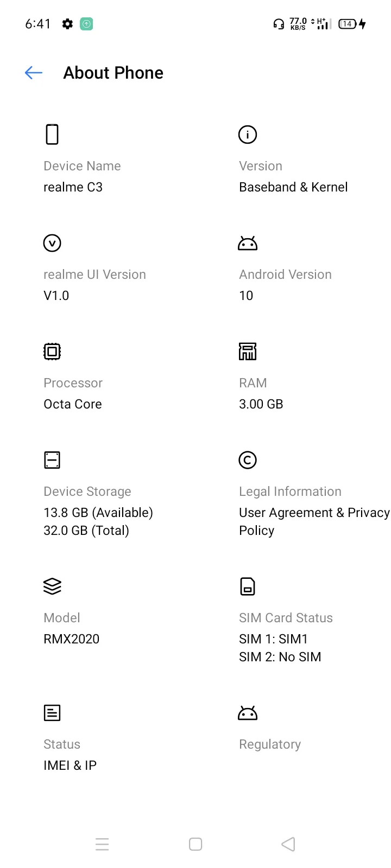Tap the Android robot icon above Regulatory

[x=248, y=713]
